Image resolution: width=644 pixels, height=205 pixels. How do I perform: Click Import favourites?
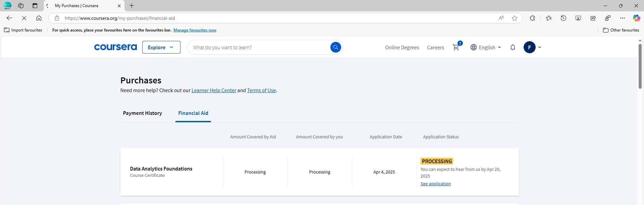point(23,30)
